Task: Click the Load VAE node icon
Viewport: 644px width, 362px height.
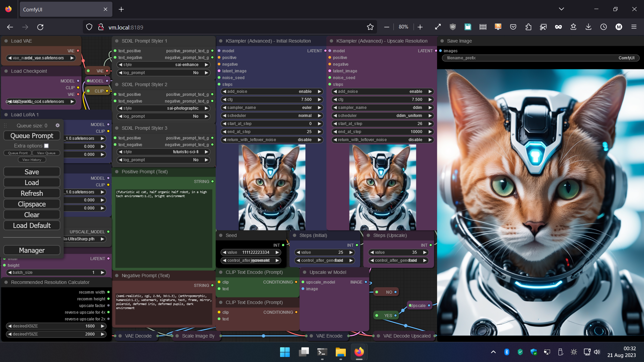Action: click(6, 41)
